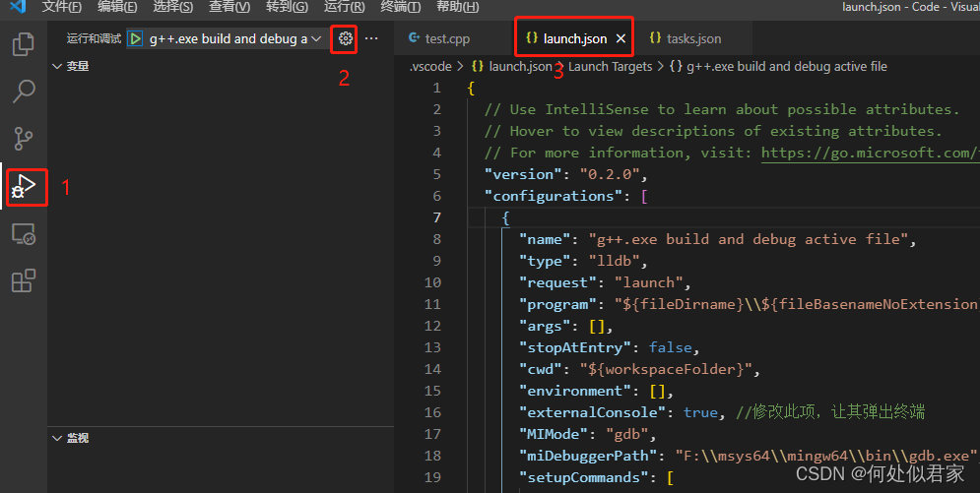Click the VS Code logo icon
This screenshot has height=493, width=980.
click(x=18, y=7)
